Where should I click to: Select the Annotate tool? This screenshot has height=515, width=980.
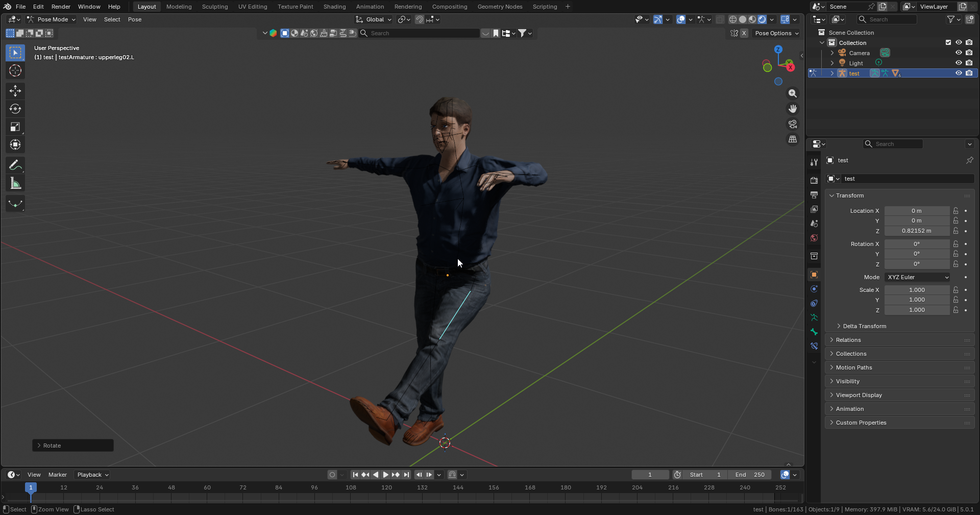(x=15, y=165)
